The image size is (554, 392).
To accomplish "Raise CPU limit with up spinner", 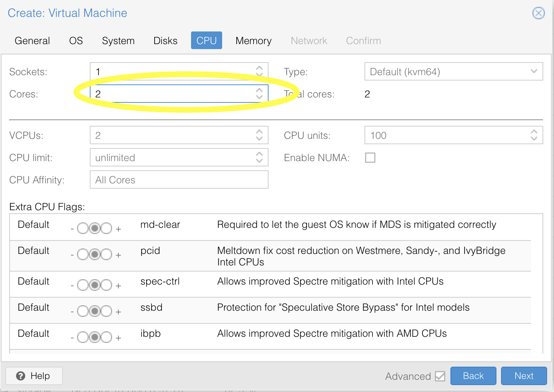I will coord(259,154).
